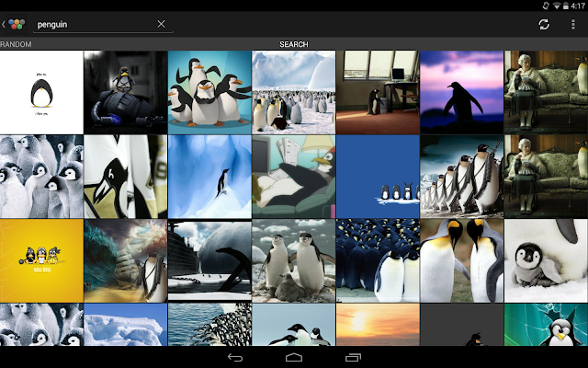Tap the clock showing 4:17

tap(578, 6)
